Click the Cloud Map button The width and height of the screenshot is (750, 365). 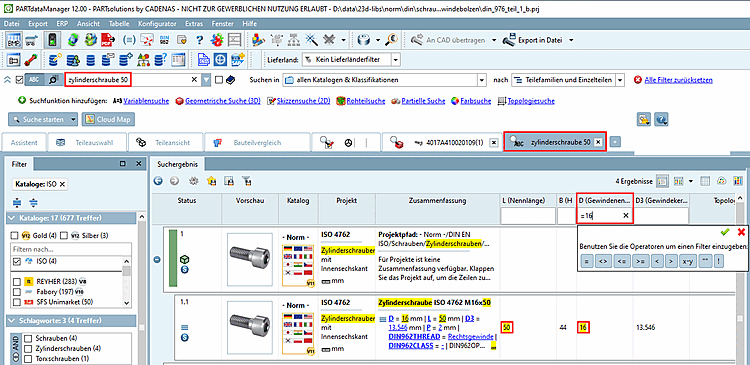pyautogui.click(x=109, y=119)
